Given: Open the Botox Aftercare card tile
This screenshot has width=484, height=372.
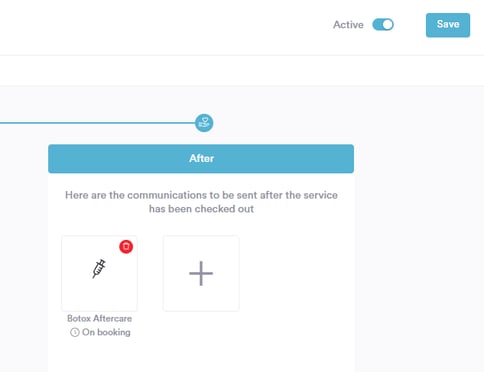Looking at the screenshot, I should pyautogui.click(x=99, y=273).
